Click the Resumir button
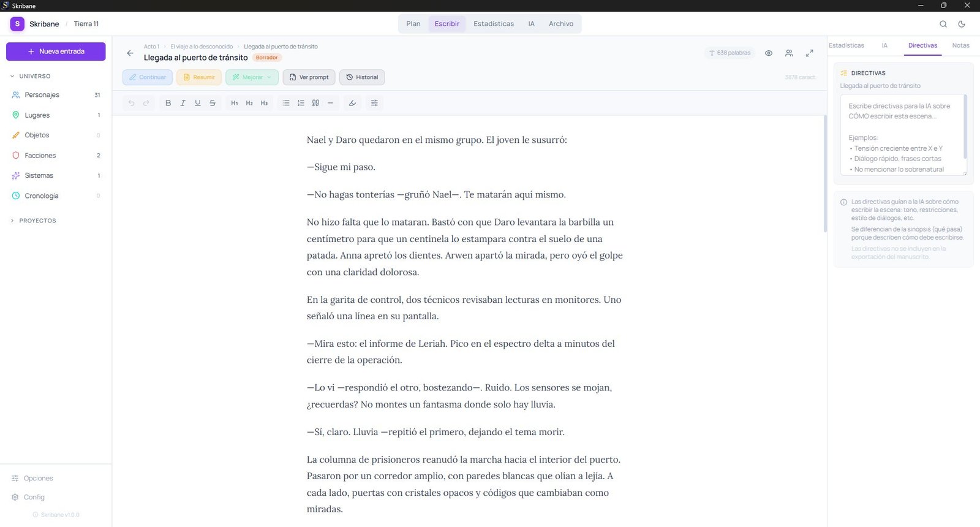The height and width of the screenshot is (527, 980). click(199, 77)
